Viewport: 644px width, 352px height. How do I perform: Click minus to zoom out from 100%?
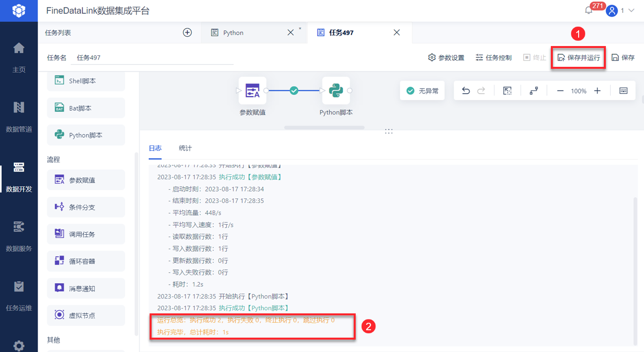click(560, 91)
